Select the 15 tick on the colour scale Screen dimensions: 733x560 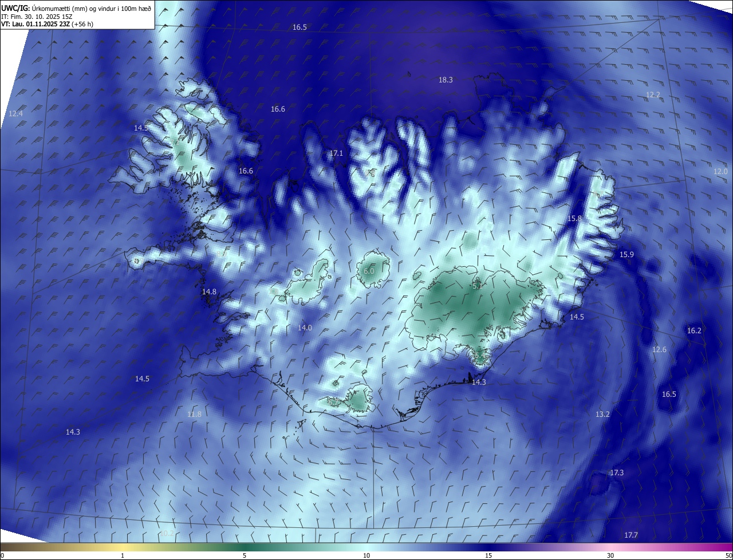pos(488,555)
